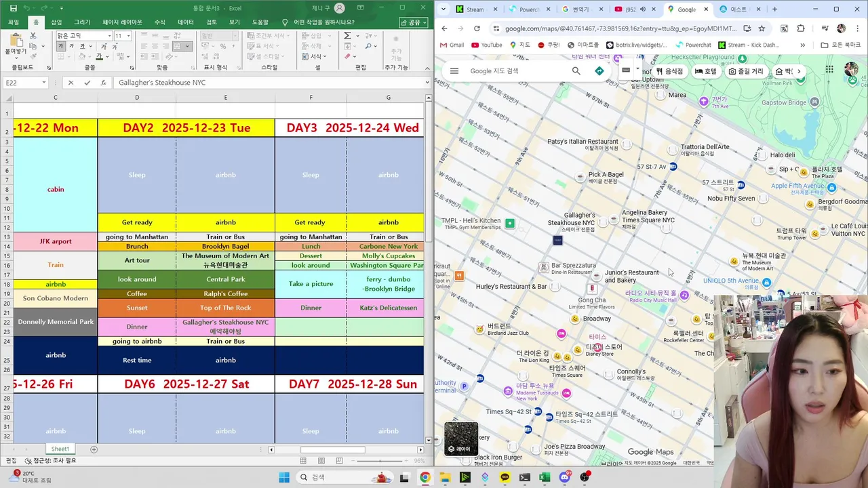Filter the map by Hotels chip
868x488 pixels.
(705, 71)
